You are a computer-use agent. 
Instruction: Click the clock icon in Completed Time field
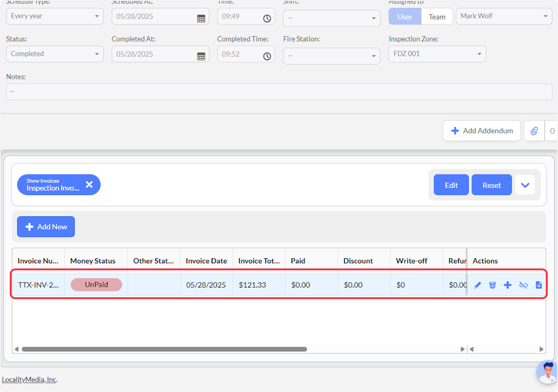[267, 56]
